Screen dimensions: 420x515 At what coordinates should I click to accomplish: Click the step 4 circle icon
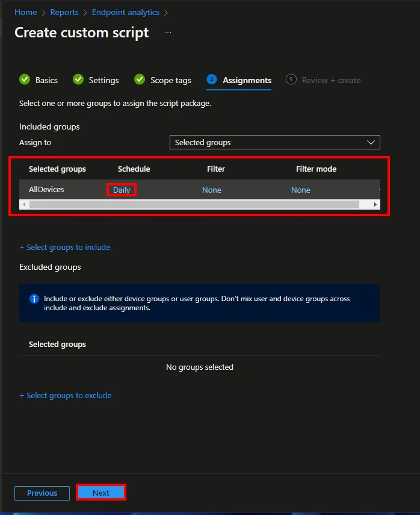coord(212,79)
